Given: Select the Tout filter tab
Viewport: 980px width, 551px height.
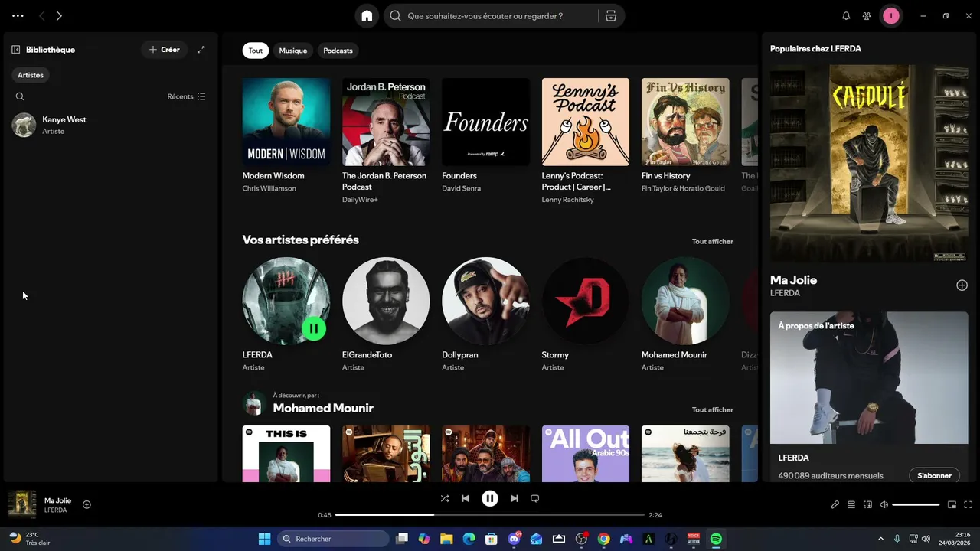Looking at the screenshot, I should (x=256, y=51).
